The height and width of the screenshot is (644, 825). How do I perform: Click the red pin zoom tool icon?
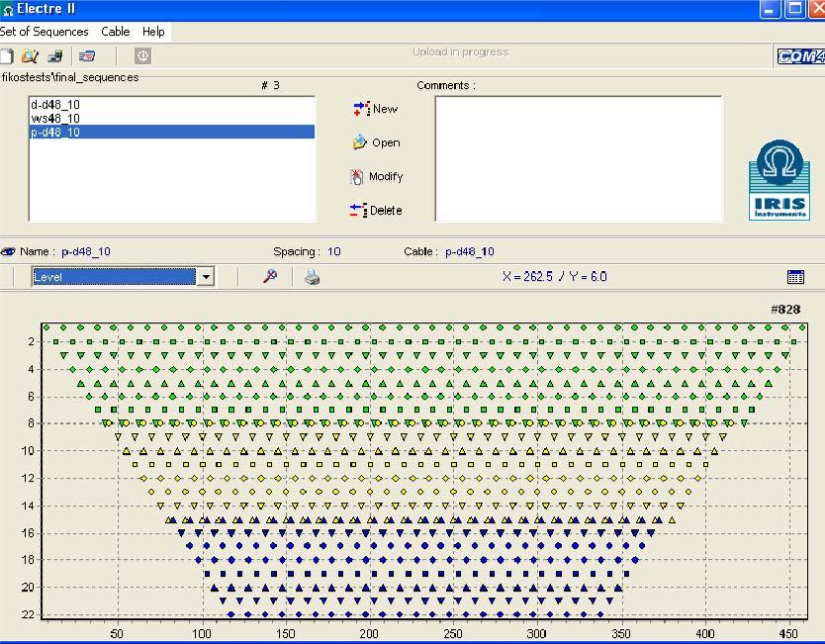270,276
